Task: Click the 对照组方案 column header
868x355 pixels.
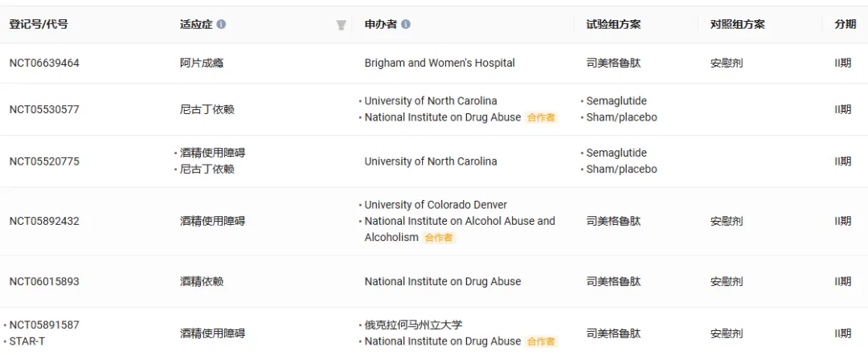Action: pos(737,25)
